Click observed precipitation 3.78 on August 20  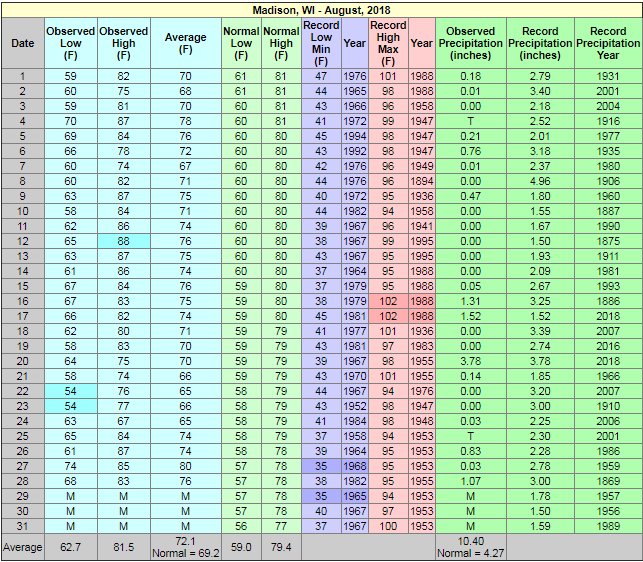point(470,361)
